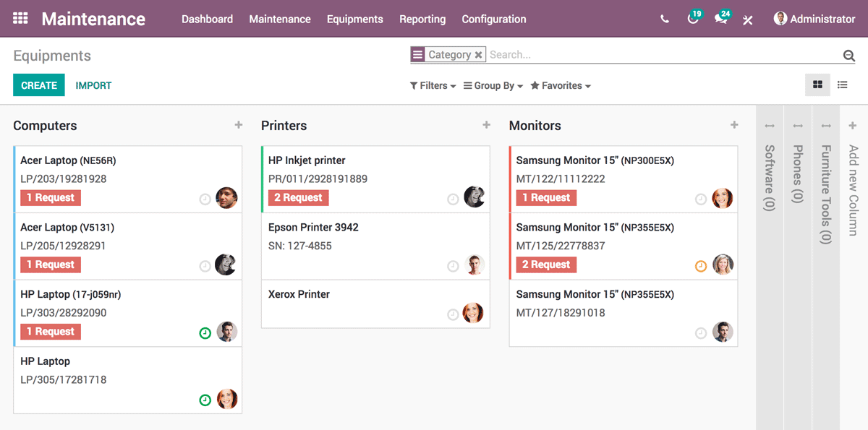Open the messages icon showing 24
This screenshot has width=868, height=430.
tap(720, 20)
